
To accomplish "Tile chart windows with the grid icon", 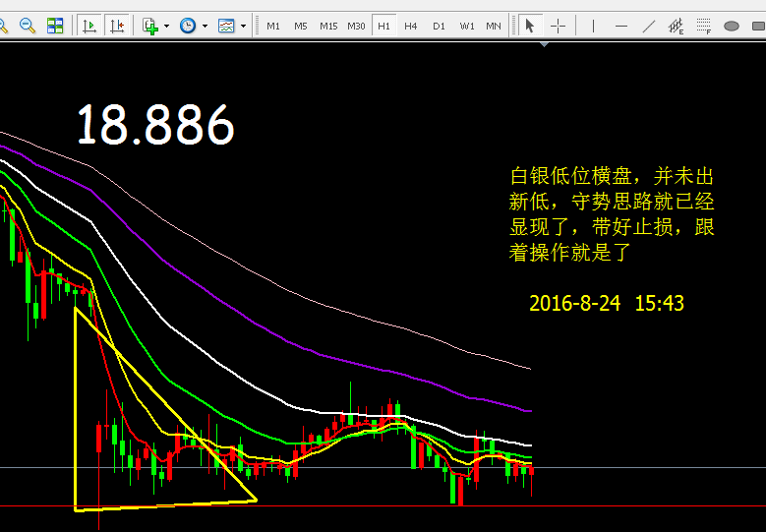I will [x=55, y=26].
